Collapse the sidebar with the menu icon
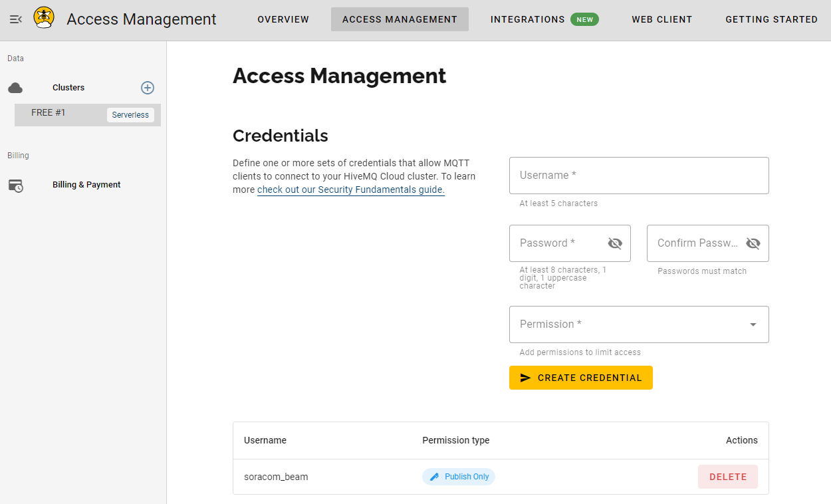The height and width of the screenshot is (504, 831). 16,19
